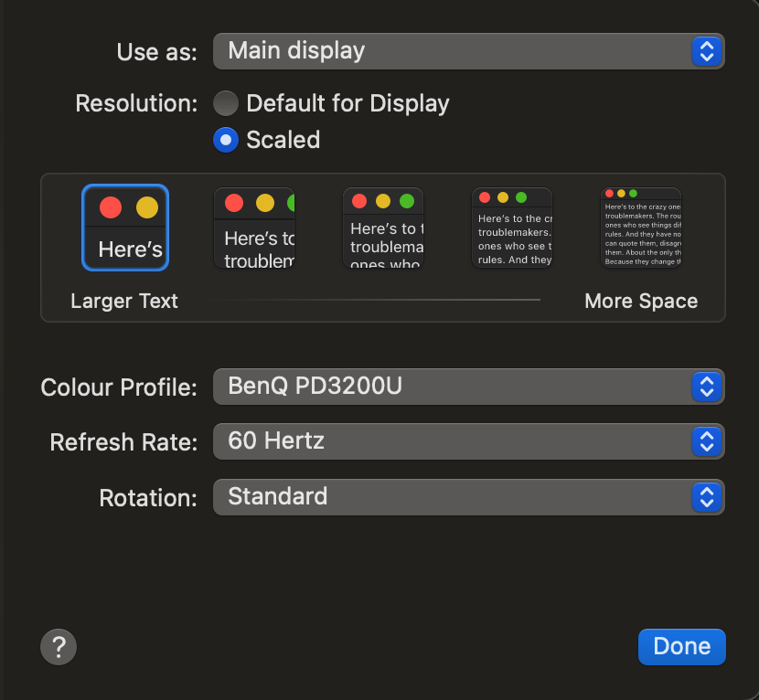Image resolution: width=759 pixels, height=700 pixels.
Task: Select the Default for Display radio button
Action: click(x=226, y=103)
